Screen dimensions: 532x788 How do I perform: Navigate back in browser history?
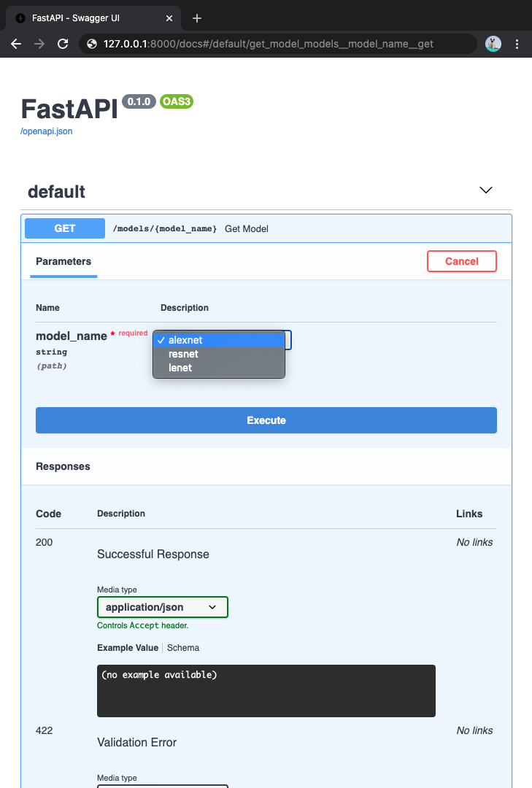pyautogui.click(x=16, y=44)
